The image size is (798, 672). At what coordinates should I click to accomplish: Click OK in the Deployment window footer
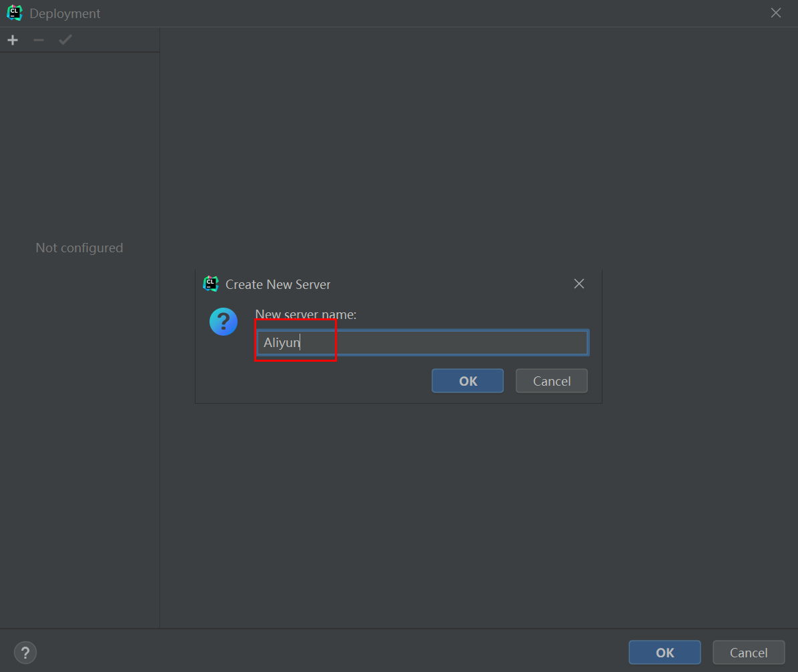tap(665, 653)
